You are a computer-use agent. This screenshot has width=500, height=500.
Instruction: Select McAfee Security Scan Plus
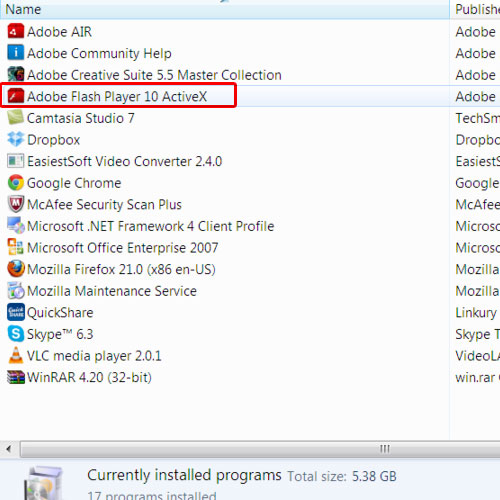(104, 205)
